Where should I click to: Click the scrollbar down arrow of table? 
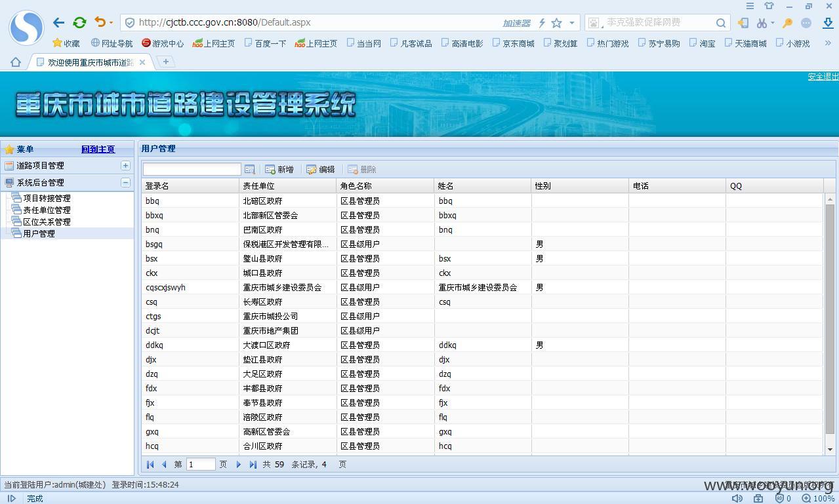pos(830,450)
